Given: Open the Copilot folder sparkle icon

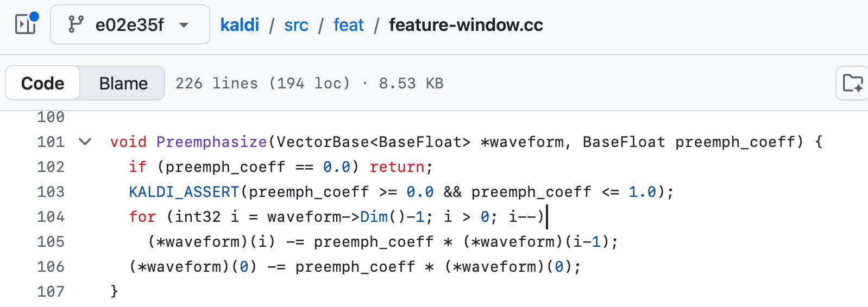Looking at the screenshot, I should pos(853,83).
